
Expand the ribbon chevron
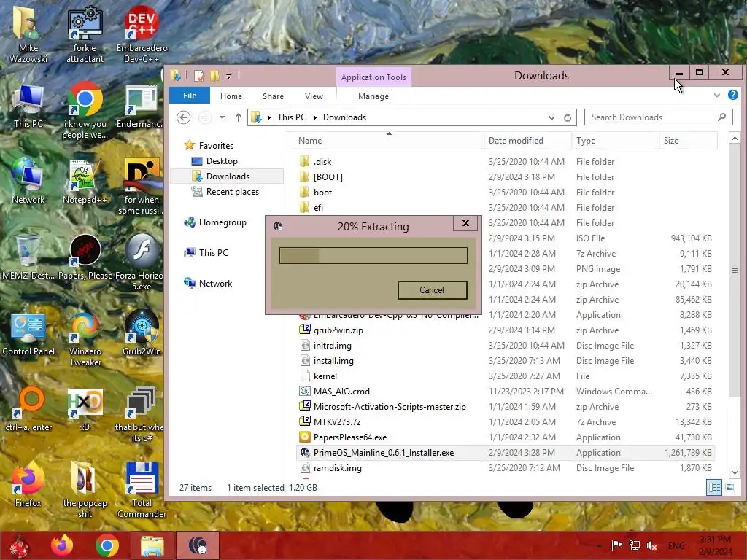point(717,96)
